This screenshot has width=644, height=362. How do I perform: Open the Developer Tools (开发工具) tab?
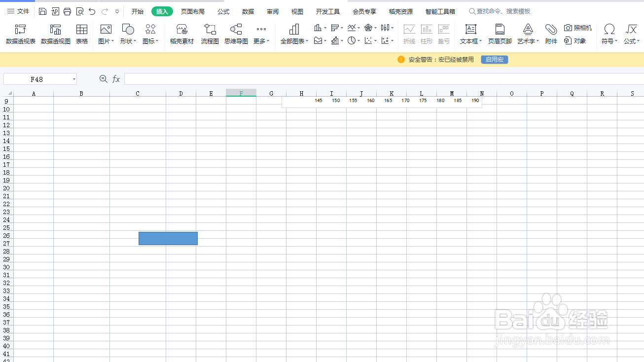coord(328,11)
